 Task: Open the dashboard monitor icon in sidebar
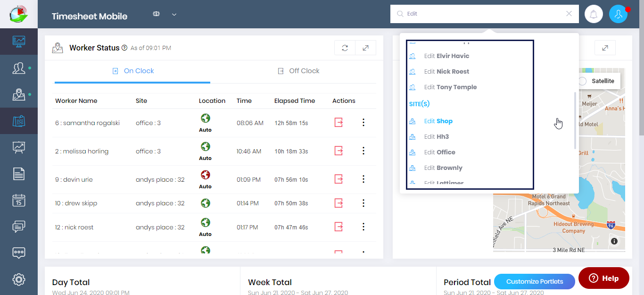(x=19, y=42)
